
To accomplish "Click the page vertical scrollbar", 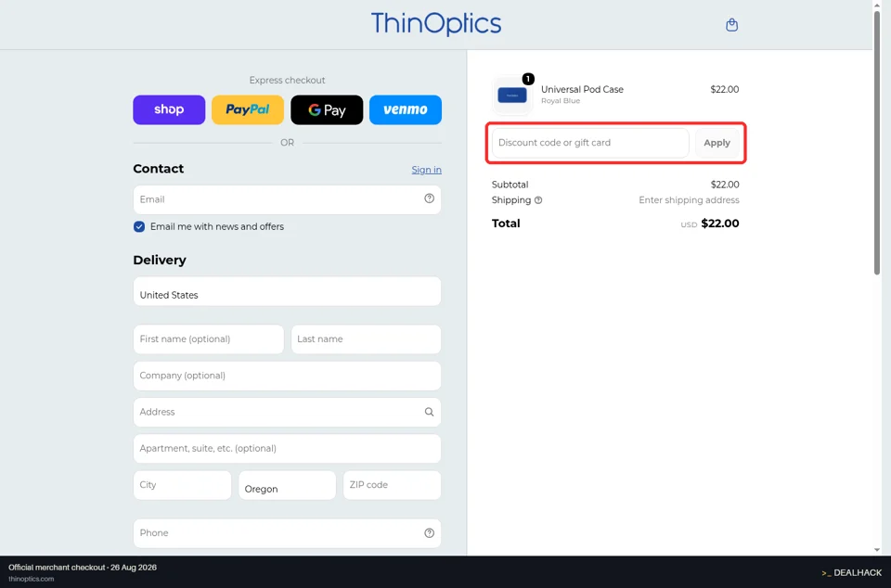I will pyautogui.click(x=877, y=142).
